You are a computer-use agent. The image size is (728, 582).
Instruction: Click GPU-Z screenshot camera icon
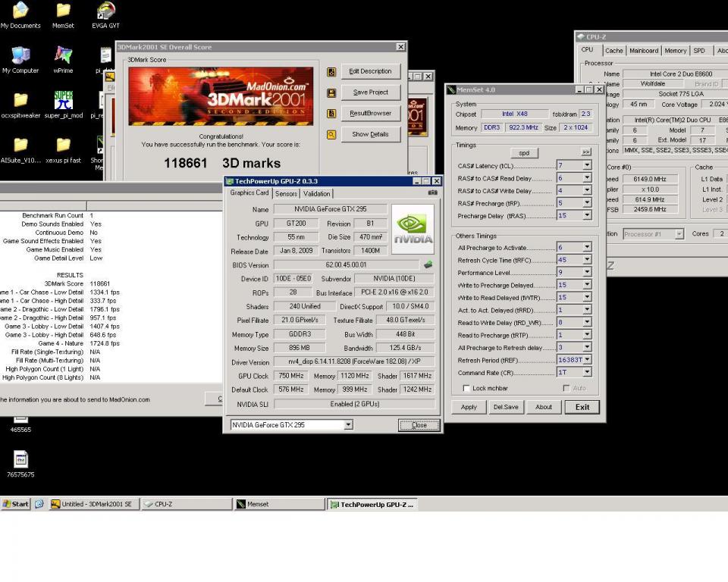coord(433,192)
